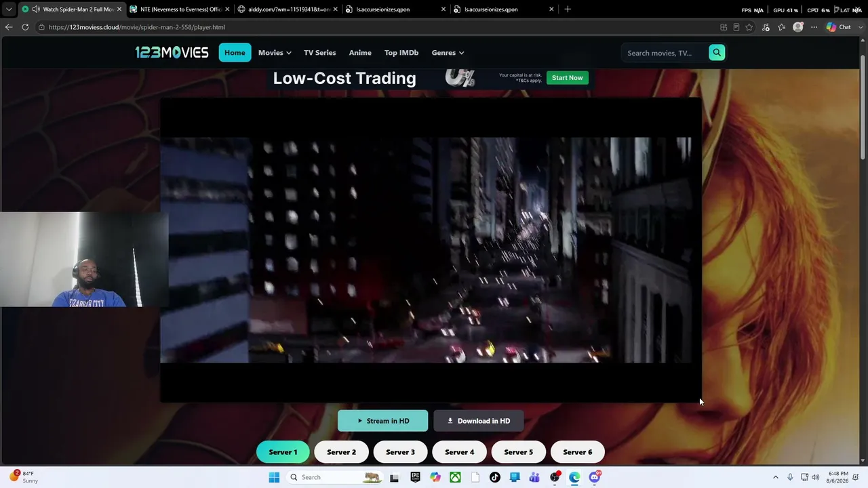
Task: Open Copilot Chat in the browser
Action: (839, 27)
